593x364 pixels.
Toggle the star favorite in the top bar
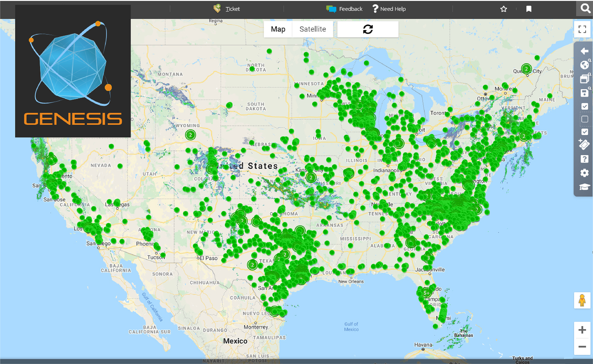(x=503, y=9)
